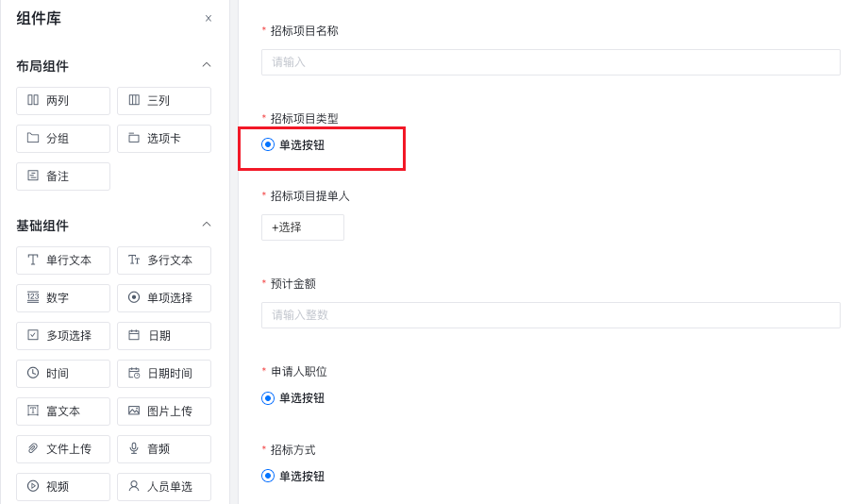Screen dimensions: 868x504
Task: Click the two-column (两列) layout icon
Action: (x=33, y=100)
